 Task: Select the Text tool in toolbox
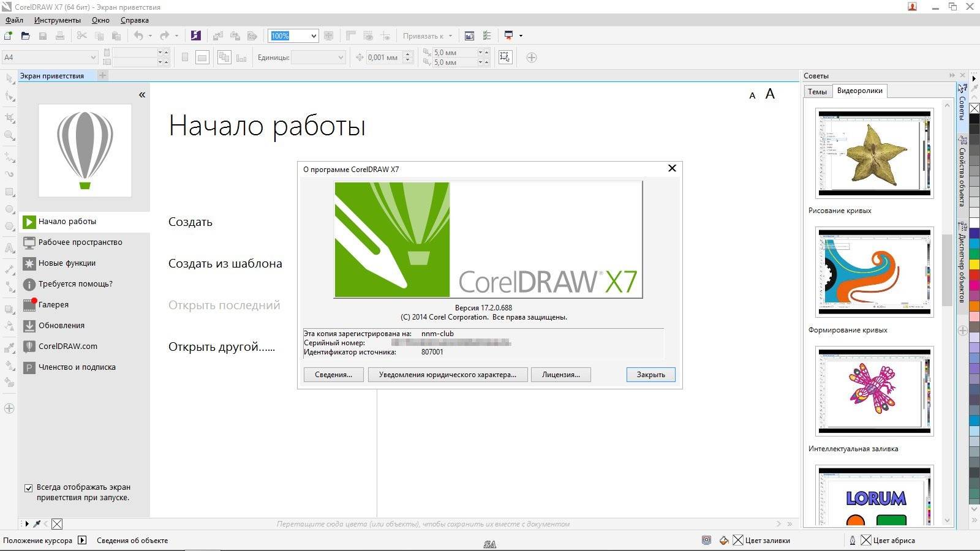click(x=10, y=248)
